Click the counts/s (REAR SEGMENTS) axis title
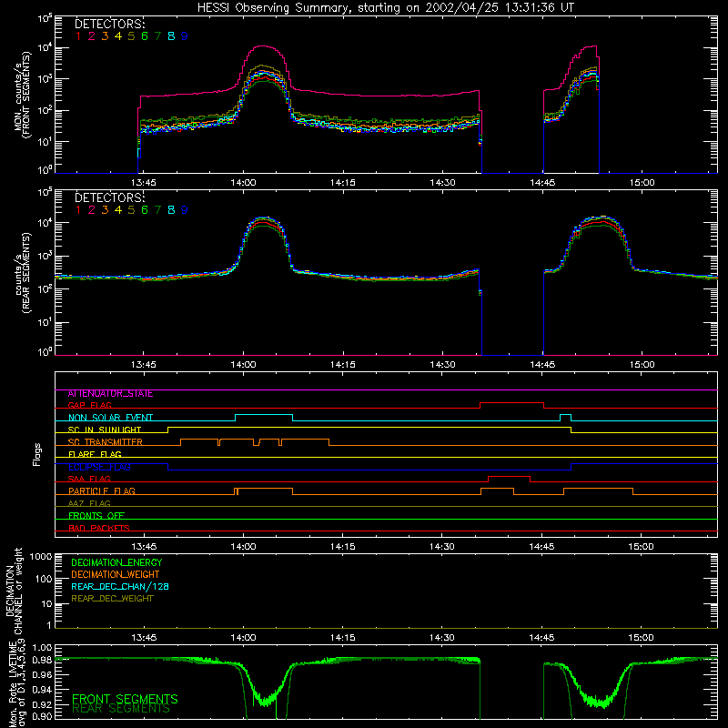728x728 pixels. [22, 272]
